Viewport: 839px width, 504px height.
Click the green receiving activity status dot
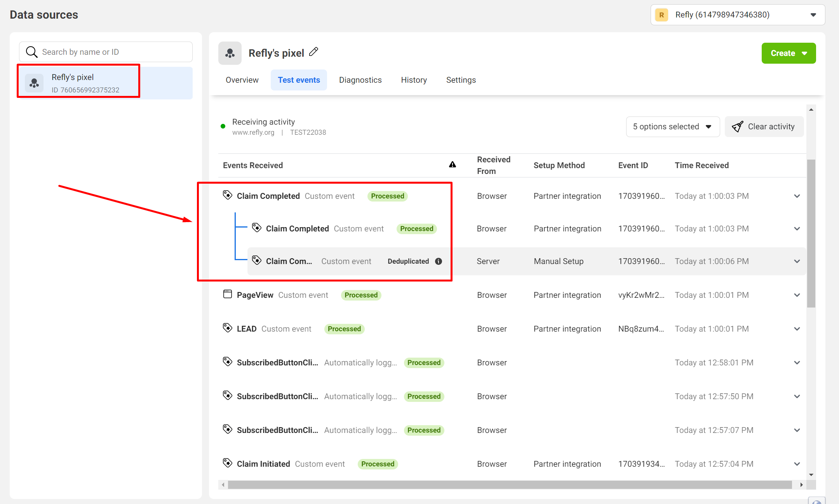(223, 126)
